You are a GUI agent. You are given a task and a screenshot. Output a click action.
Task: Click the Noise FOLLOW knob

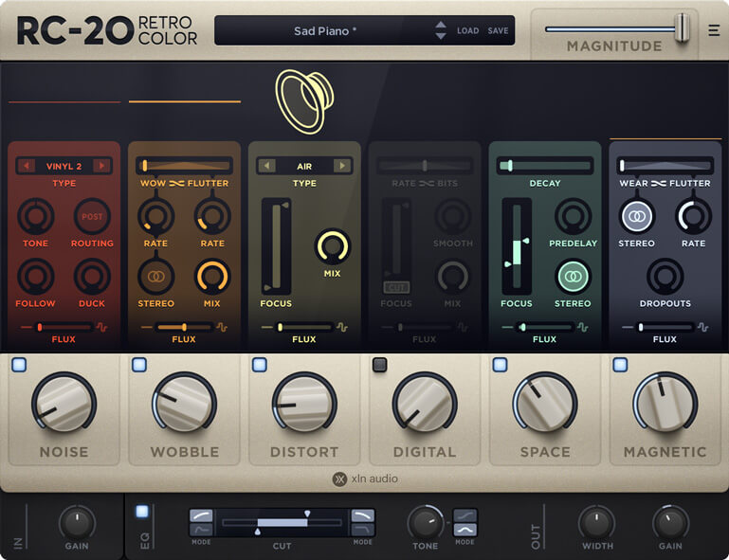click(x=36, y=277)
